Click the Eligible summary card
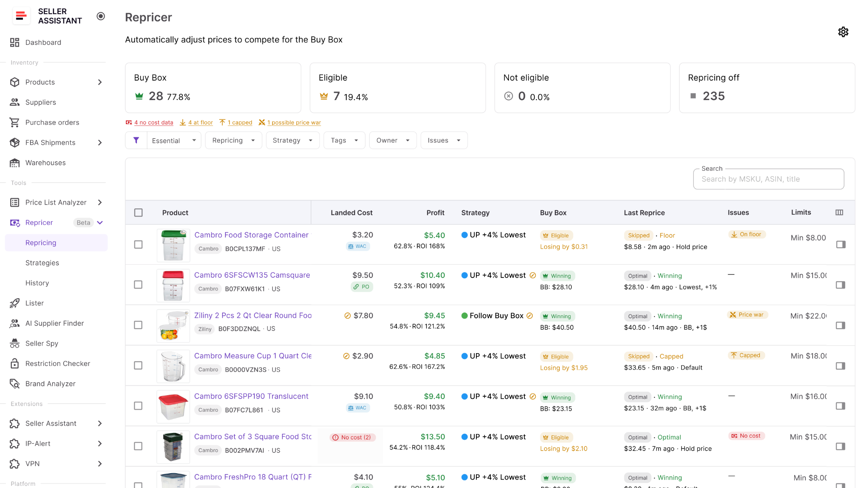Image resolution: width=868 pixels, height=488 pixels. click(x=398, y=88)
